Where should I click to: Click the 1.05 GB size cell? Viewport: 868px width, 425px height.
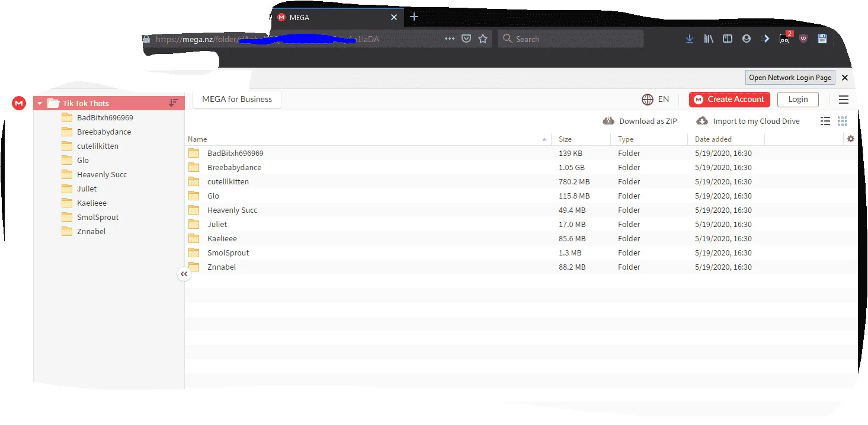pos(572,167)
